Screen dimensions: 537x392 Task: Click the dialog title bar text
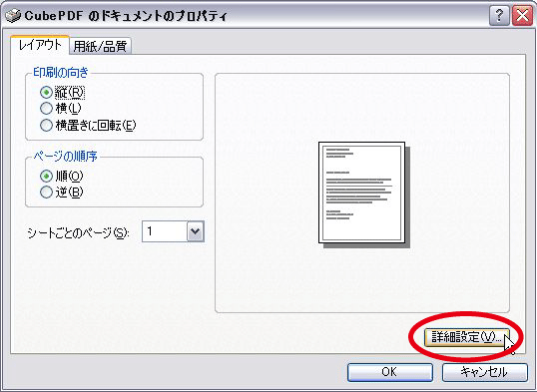(x=126, y=16)
